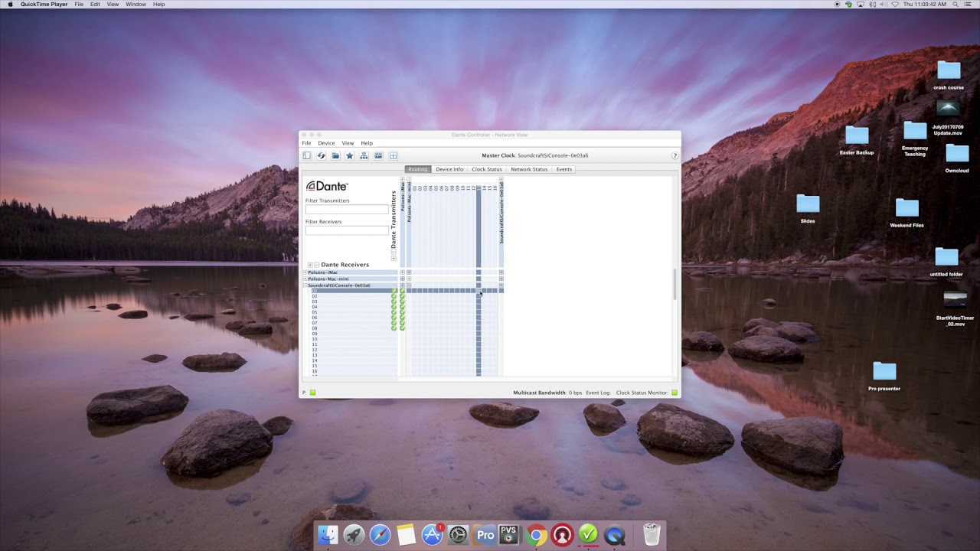The width and height of the screenshot is (980, 551).
Task: Open the PVS app from the dock
Action: click(x=510, y=535)
